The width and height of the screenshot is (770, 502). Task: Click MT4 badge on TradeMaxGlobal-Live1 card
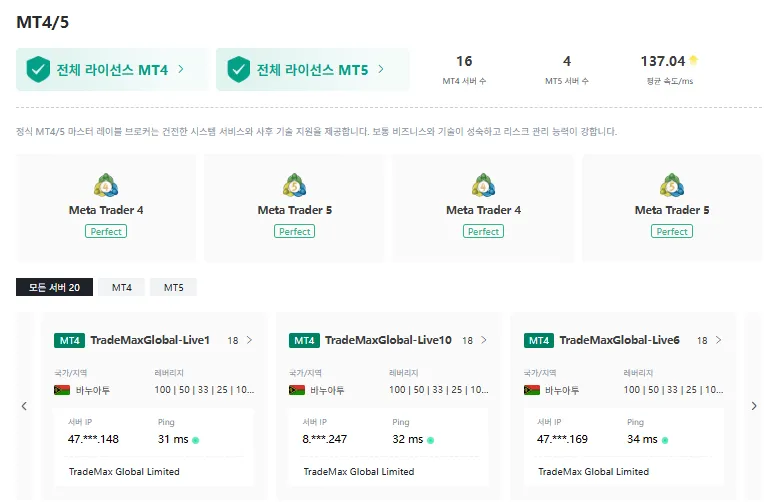(70, 340)
